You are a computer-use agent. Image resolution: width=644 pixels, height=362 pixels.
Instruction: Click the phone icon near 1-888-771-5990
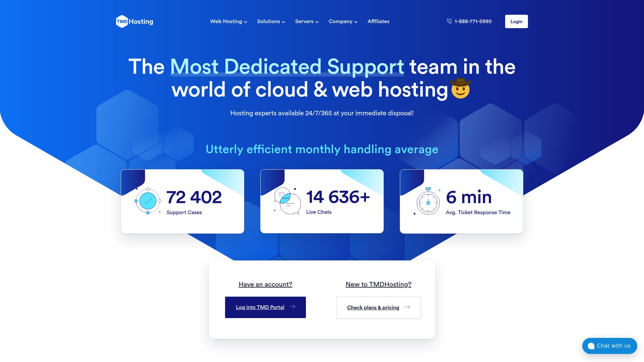(x=449, y=21)
